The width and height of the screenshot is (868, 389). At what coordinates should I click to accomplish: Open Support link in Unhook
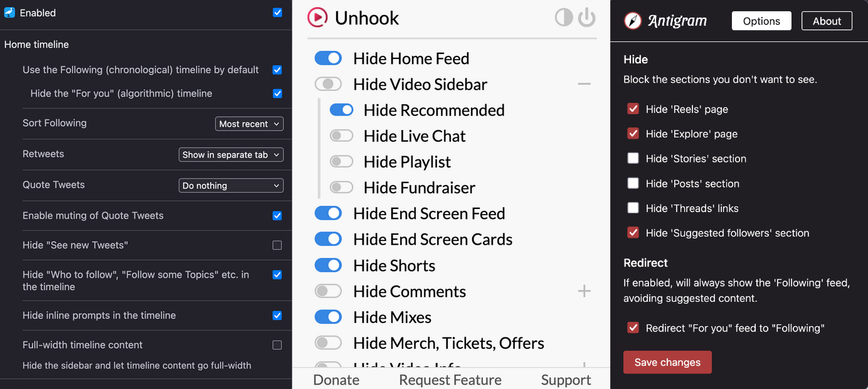pyautogui.click(x=566, y=380)
